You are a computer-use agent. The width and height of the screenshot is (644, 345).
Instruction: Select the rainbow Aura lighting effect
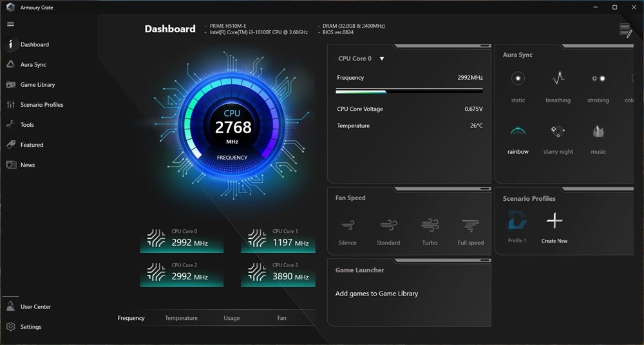(x=518, y=132)
